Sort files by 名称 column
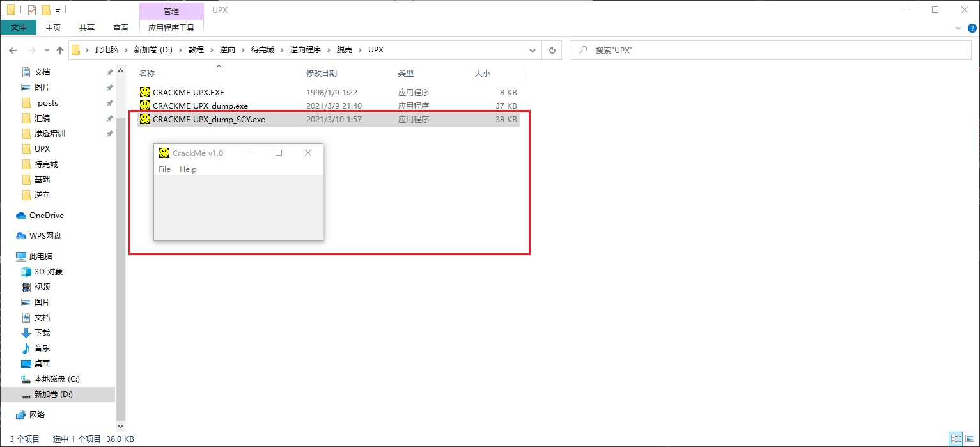980x447 pixels. coord(147,74)
